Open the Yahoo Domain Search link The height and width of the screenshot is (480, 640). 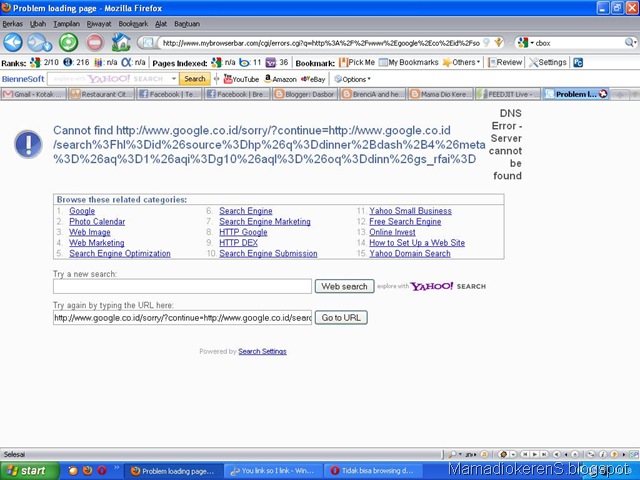(410, 253)
